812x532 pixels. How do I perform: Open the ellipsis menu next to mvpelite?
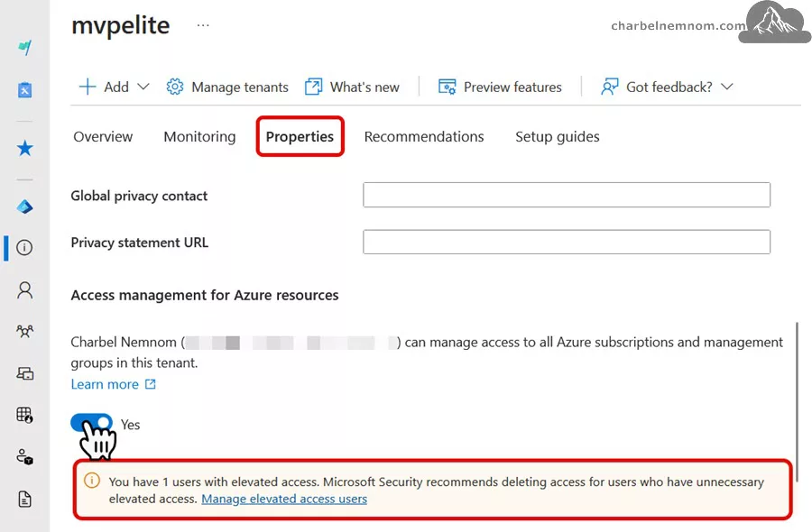203,25
